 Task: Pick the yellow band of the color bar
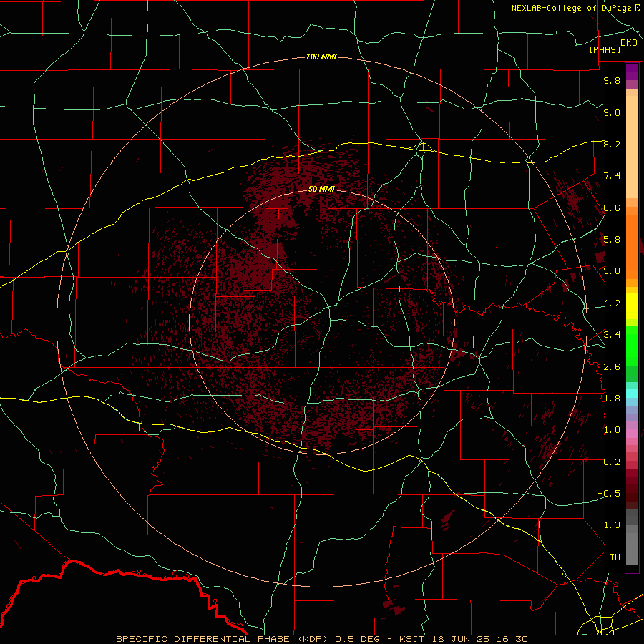(x=632, y=306)
